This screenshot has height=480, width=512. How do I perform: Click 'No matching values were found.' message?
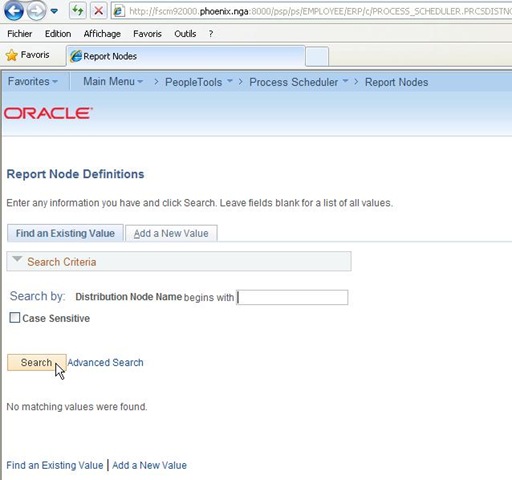point(77,407)
